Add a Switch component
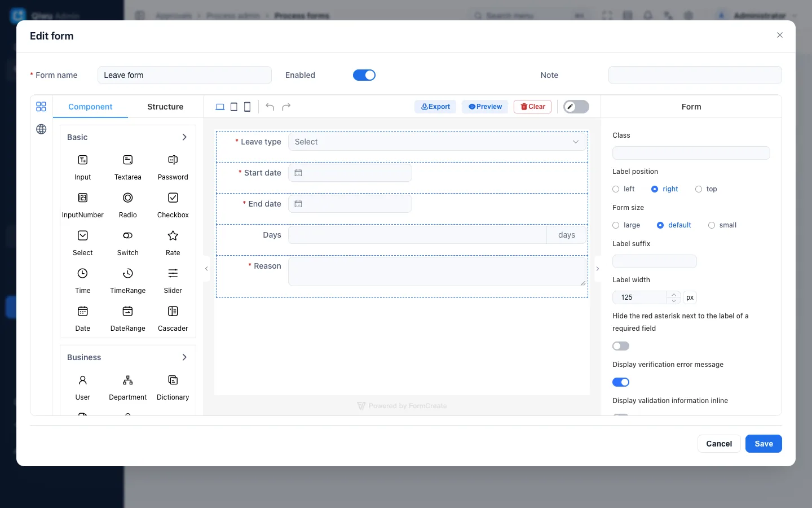This screenshot has height=508, width=812. (x=128, y=243)
